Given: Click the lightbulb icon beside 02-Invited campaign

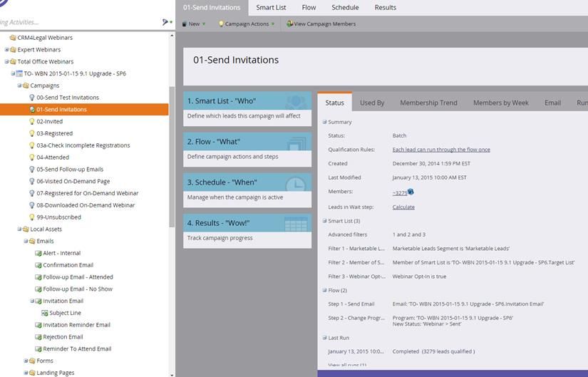Looking at the screenshot, I should (x=31, y=122).
